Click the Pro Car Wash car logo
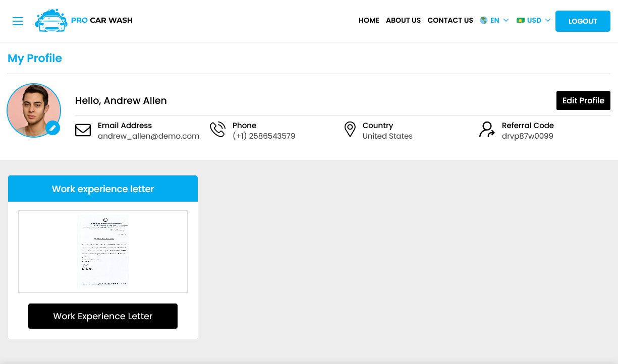This screenshot has height=364, width=618. pos(51,21)
